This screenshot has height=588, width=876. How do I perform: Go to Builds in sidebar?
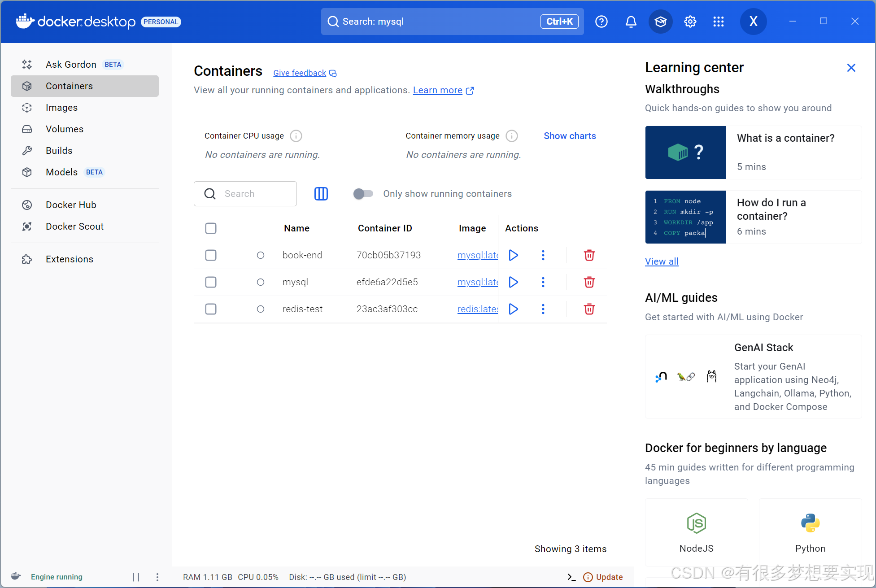point(85,151)
